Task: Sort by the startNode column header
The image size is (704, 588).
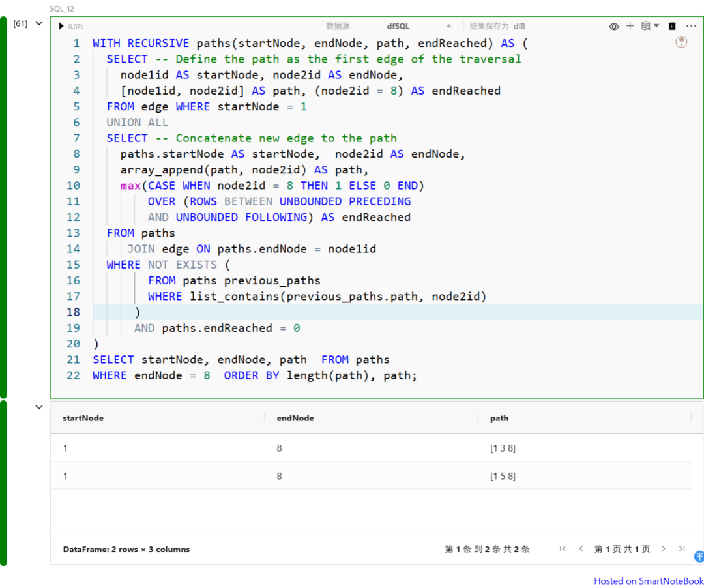Action: (83, 418)
